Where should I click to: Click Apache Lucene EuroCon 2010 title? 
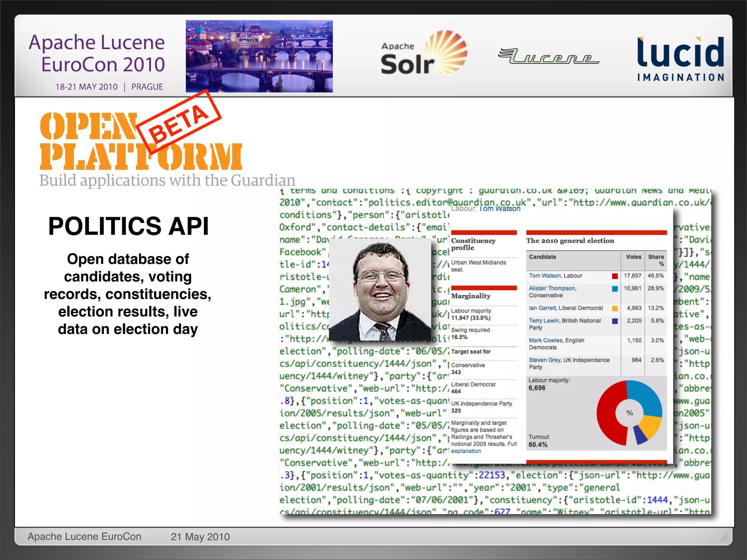tap(97, 53)
